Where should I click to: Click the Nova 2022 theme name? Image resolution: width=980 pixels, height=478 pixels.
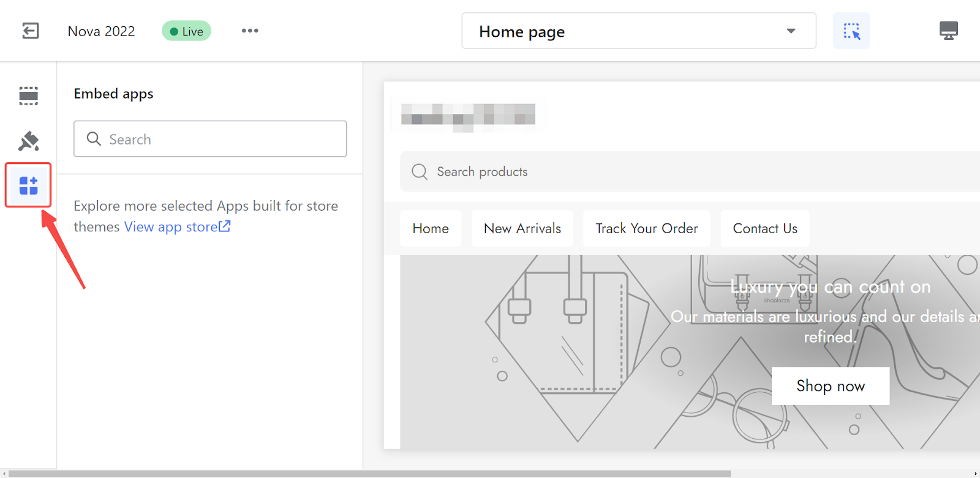101,31
